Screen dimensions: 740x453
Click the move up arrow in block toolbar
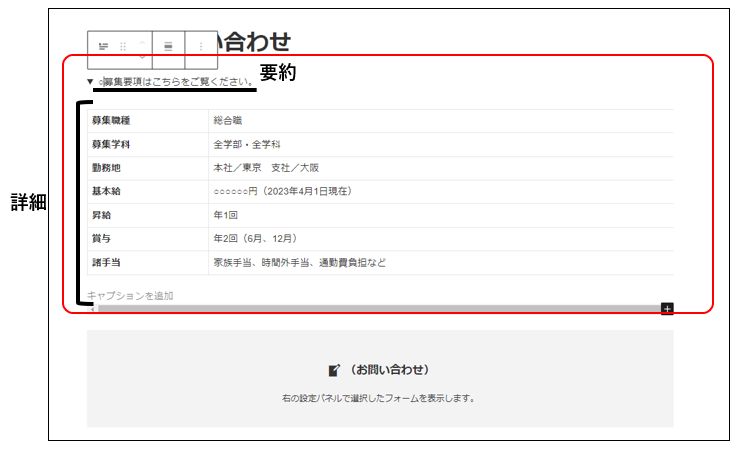tap(141, 40)
